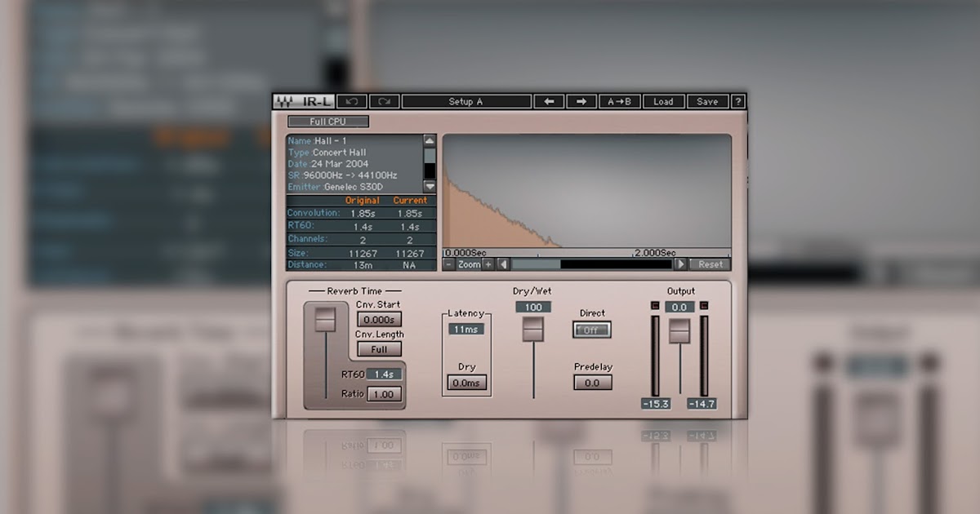This screenshot has width=980, height=514.
Task: Expand the impulse info list downward arrow
Action: point(430,186)
